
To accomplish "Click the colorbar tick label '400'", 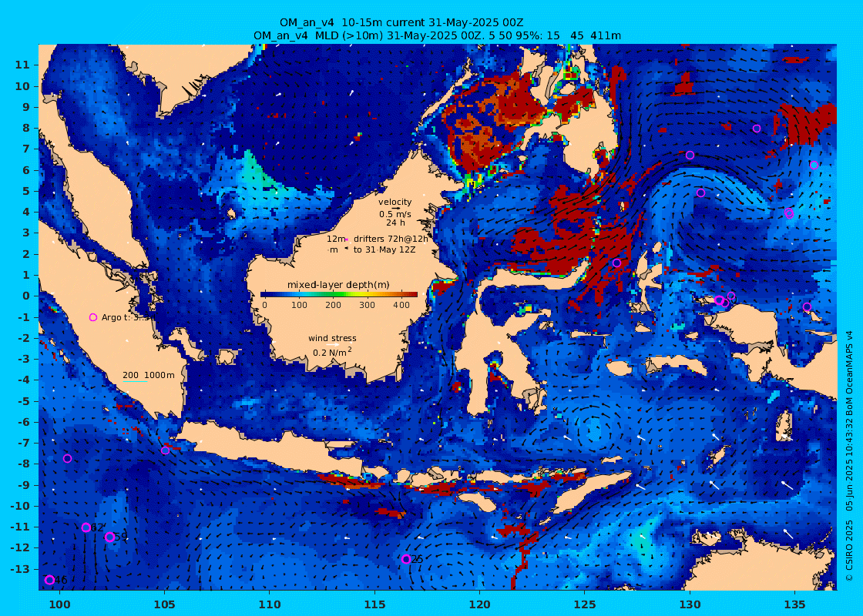I will (x=401, y=305).
